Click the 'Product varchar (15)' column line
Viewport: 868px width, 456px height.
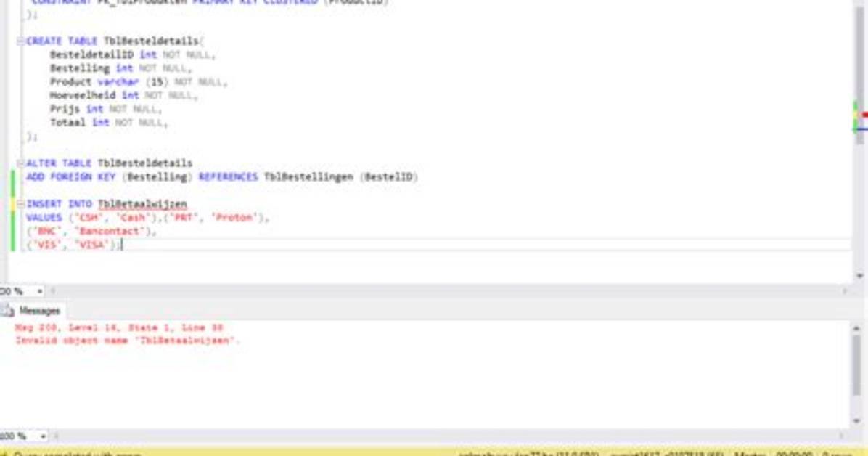[x=139, y=82]
